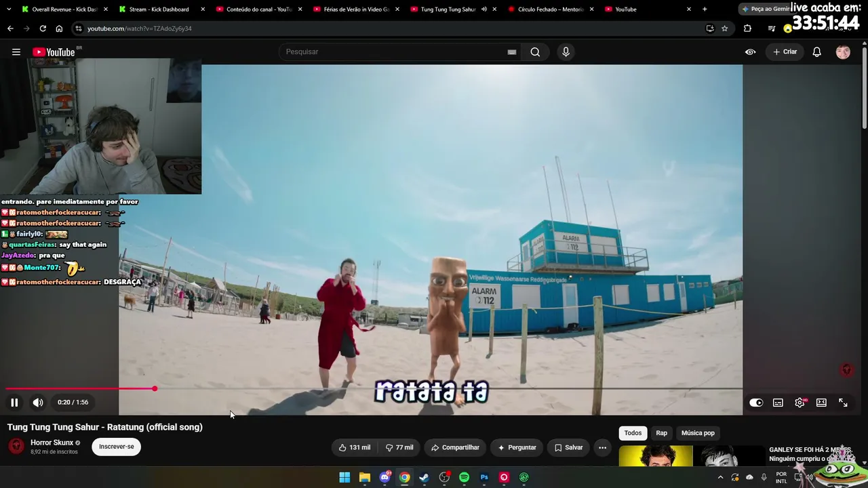Open the more actions ellipsis menu
The image size is (868, 488).
click(602, 447)
